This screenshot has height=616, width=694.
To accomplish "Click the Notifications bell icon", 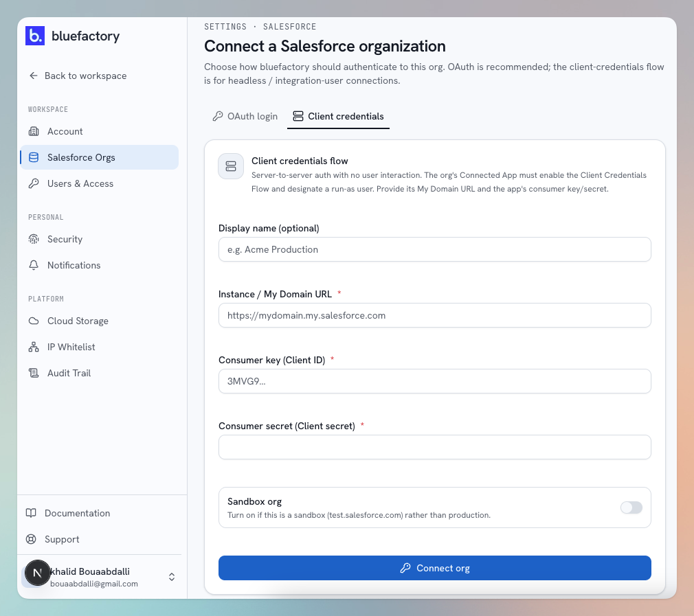I will [x=34, y=265].
